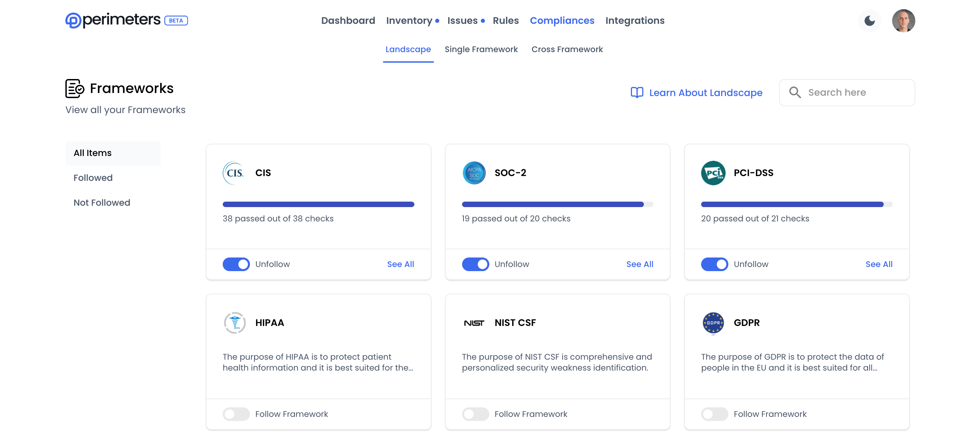Click the search magnifier icon
The height and width of the screenshot is (438, 980).
click(x=795, y=93)
